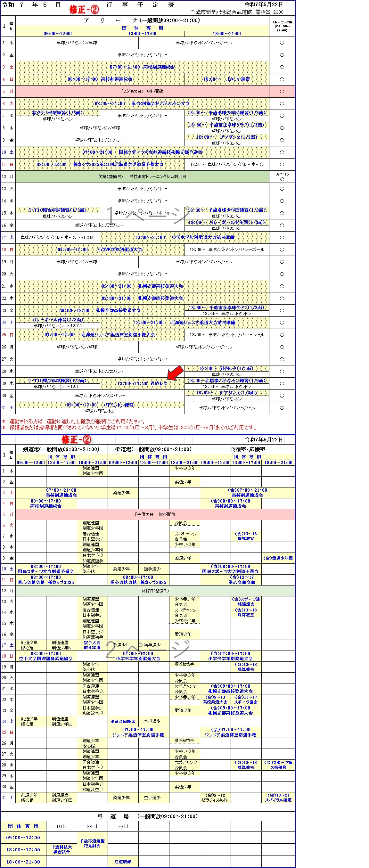The height and width of the screenshot is (868, 369).
Task: Click 国民スポーツ大会剣道競技札幌支部予選会 entry
Action: click(142, 152)
